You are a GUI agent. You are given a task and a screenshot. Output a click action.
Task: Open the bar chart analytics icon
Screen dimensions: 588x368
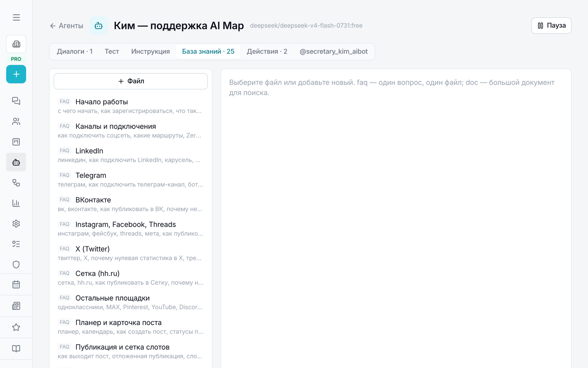click(x=16, y=203)
